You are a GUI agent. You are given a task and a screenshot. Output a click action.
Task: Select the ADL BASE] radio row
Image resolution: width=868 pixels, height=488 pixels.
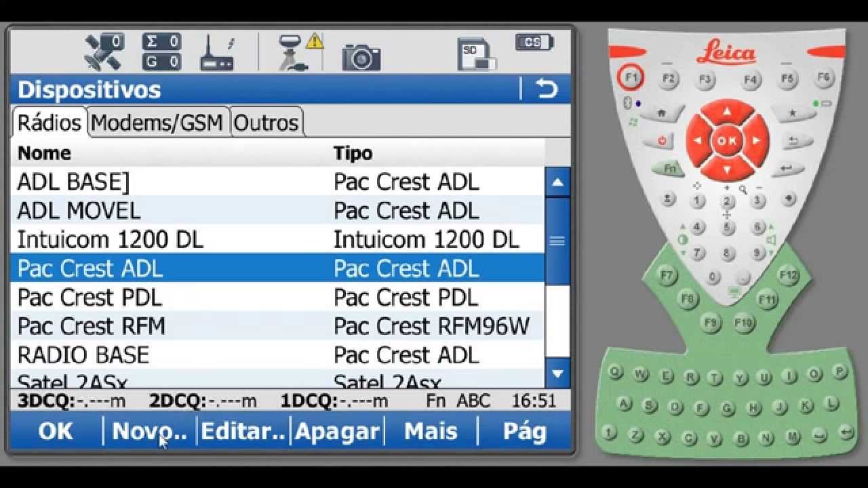[x=277, y=182]
